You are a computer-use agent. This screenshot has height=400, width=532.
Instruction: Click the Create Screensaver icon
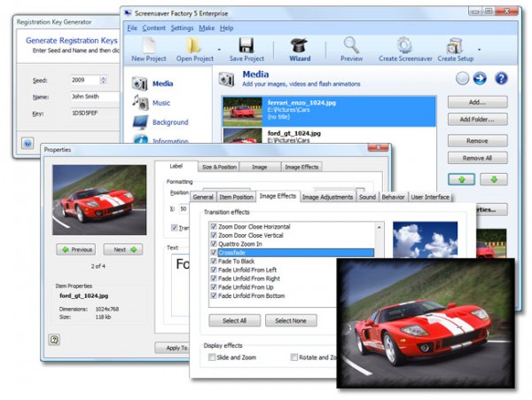[x=405, y=44]
